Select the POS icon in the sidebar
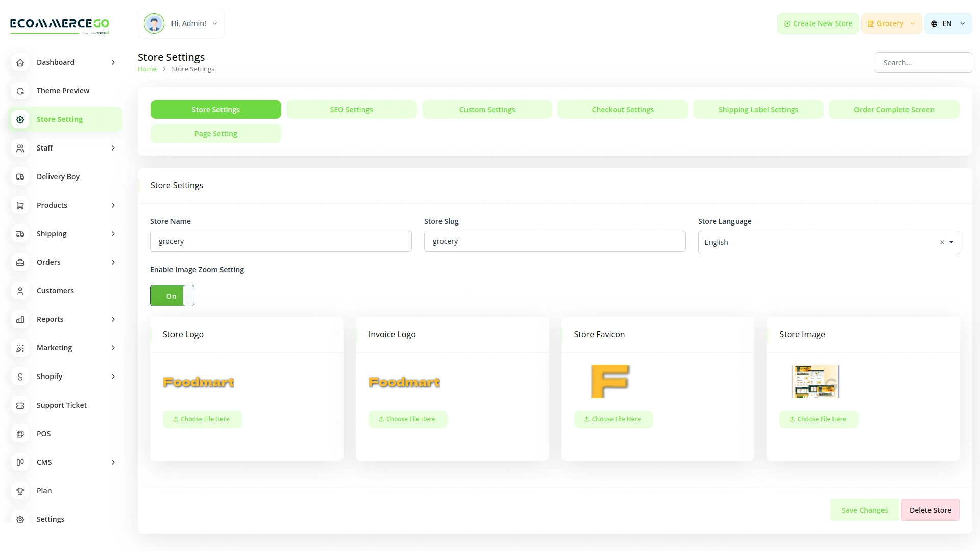 pyautogui.click(x=20, y=434)
